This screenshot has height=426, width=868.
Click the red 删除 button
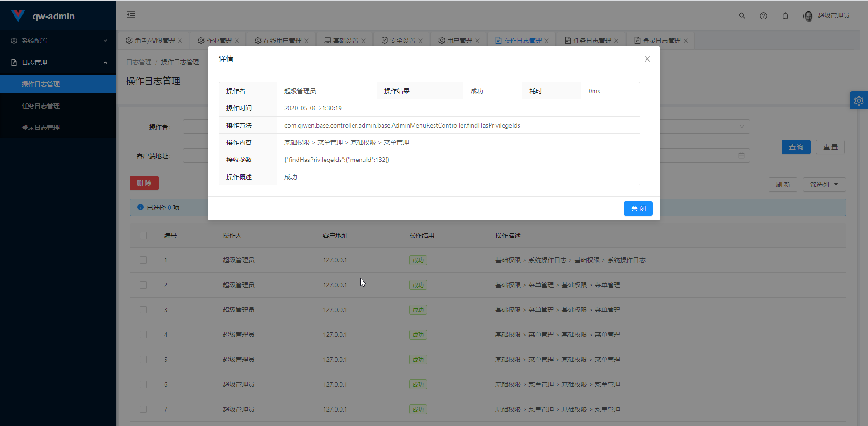[x=144, y=183]
